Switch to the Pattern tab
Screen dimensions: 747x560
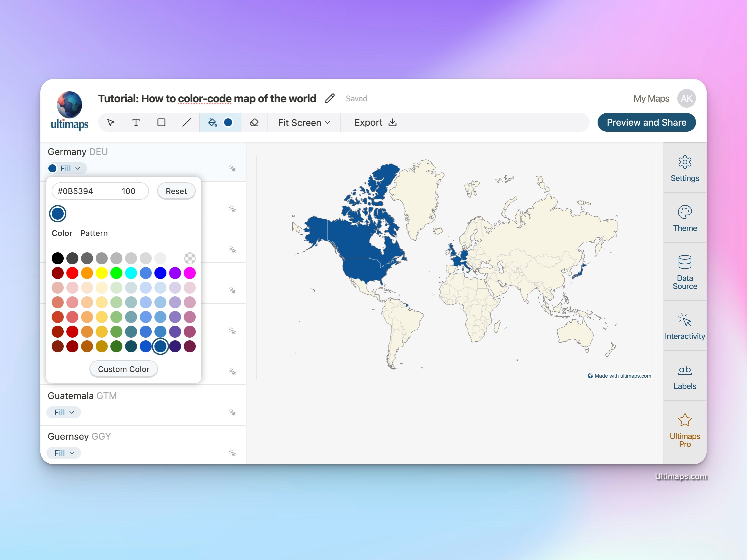tap(94, 233)
